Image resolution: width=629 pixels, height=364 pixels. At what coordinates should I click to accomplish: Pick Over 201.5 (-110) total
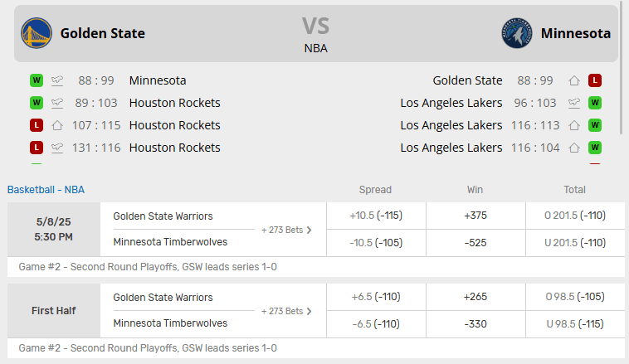[x=575, y=216]
